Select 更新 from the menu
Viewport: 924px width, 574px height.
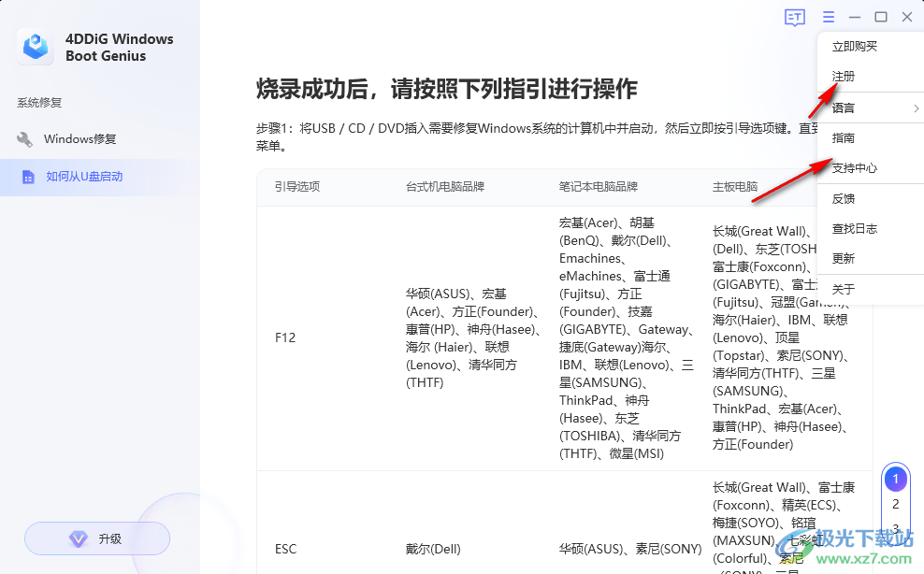pos(844,258)
